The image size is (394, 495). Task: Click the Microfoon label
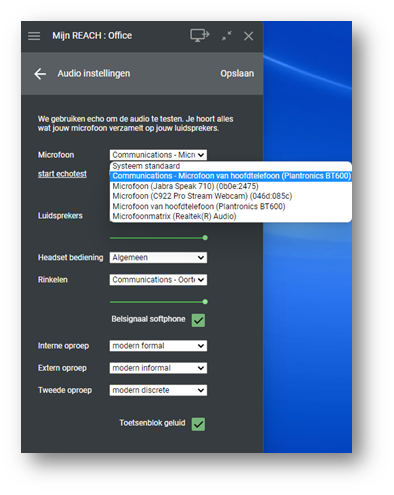point(56,155)
